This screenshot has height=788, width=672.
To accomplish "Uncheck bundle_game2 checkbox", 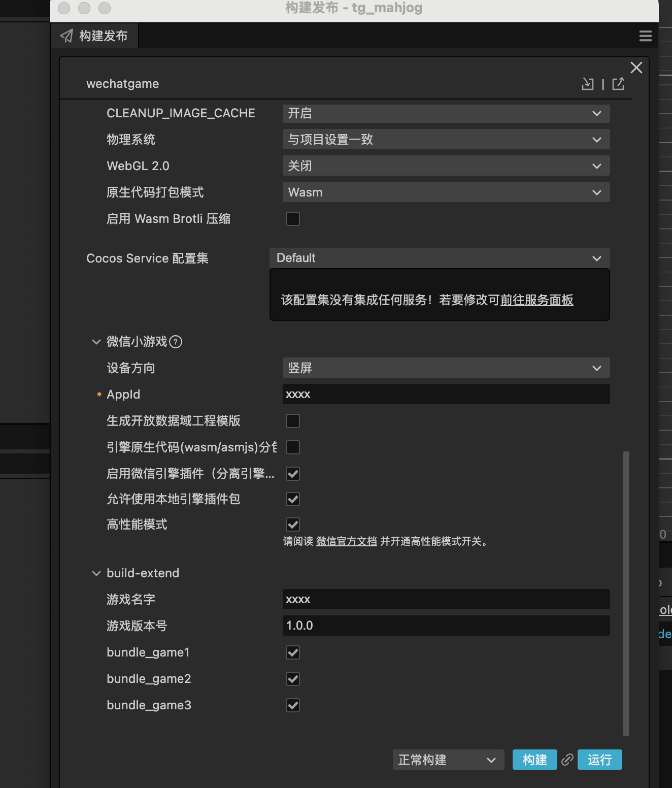I will pos(293,679).
